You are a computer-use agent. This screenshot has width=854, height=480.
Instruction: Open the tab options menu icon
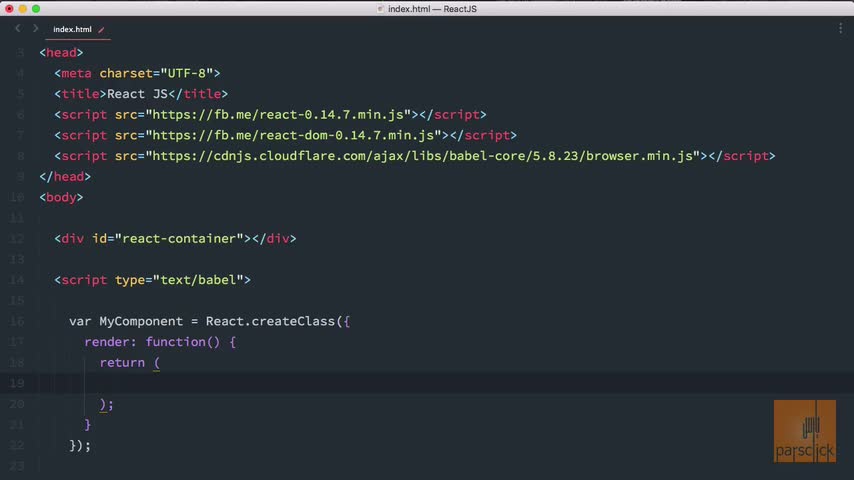(840, 28)
